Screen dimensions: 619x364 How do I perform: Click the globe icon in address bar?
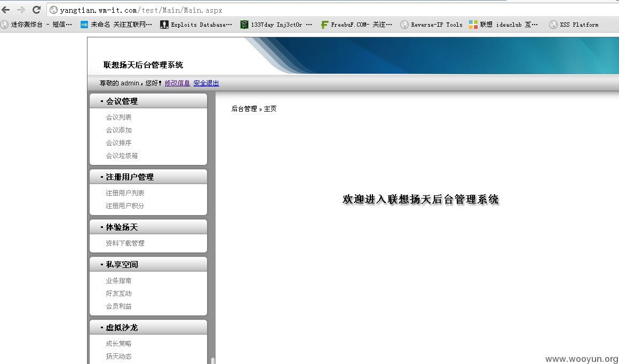(53, 10)
